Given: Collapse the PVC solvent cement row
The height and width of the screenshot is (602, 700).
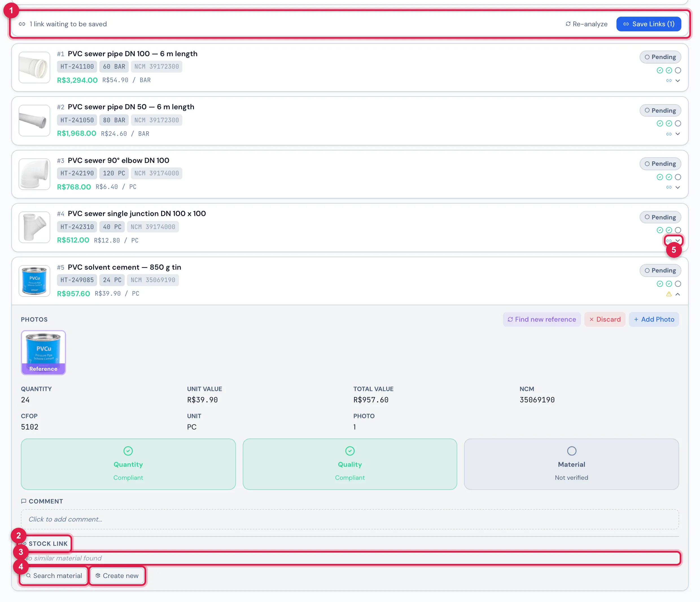Looking at the screenshot, I should pyautogui.click(x=678, y=294).
